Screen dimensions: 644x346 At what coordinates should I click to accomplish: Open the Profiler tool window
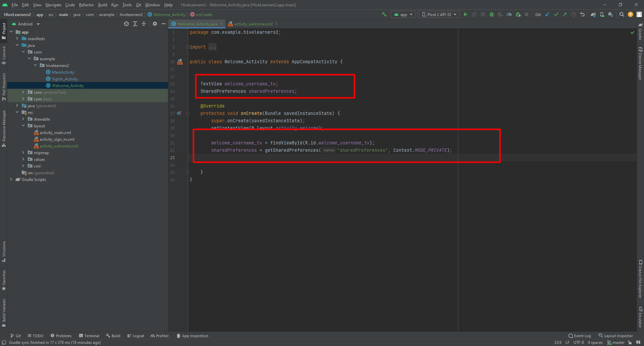[159, 336]
